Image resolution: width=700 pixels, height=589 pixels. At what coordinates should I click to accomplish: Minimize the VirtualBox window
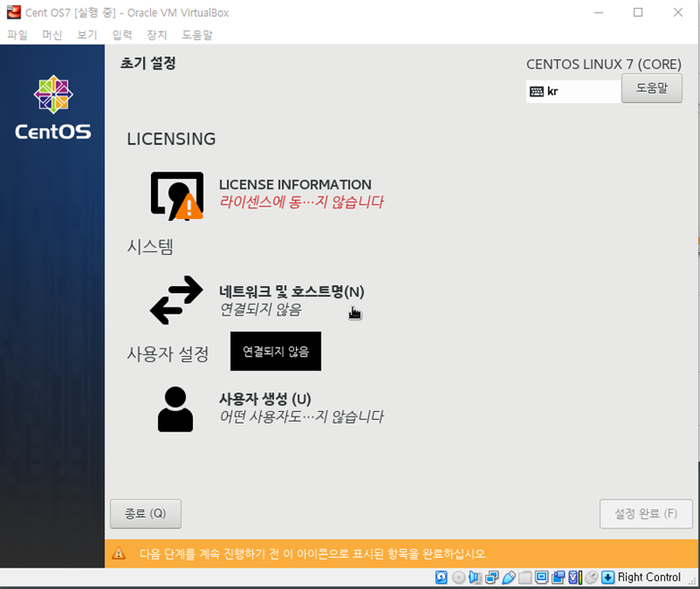pos(599,13)
